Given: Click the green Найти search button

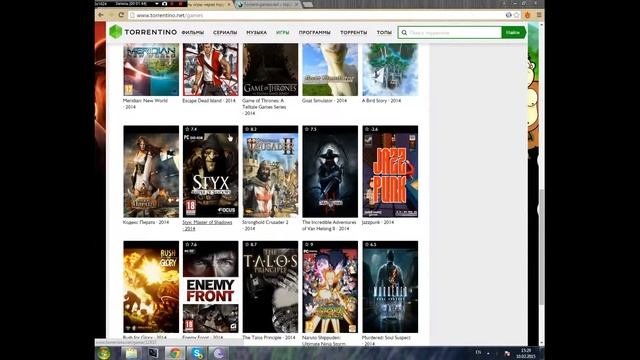Looking at the screenshot, I should click(513, 33).
